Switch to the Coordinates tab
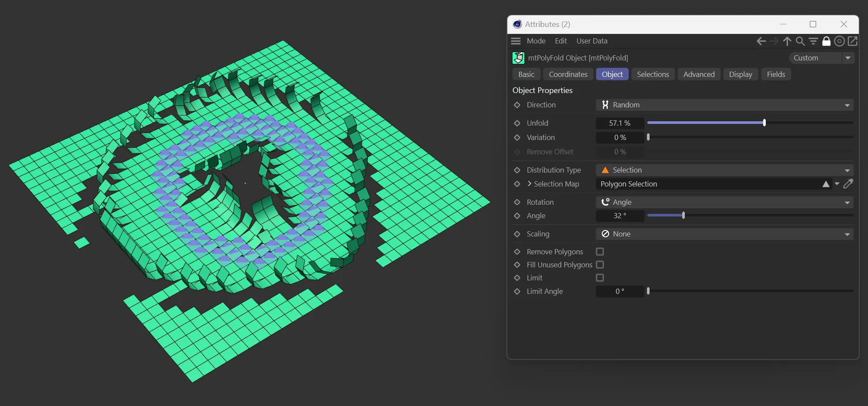 tap(568, 74)
